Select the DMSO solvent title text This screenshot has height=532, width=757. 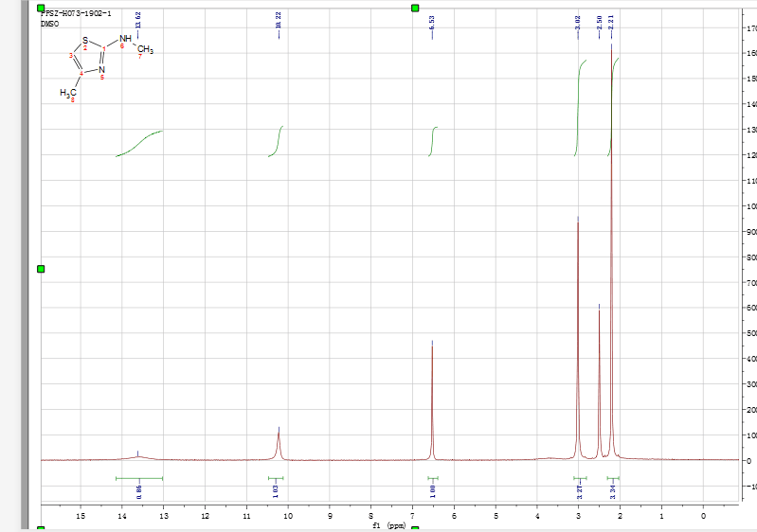(50, 22)
